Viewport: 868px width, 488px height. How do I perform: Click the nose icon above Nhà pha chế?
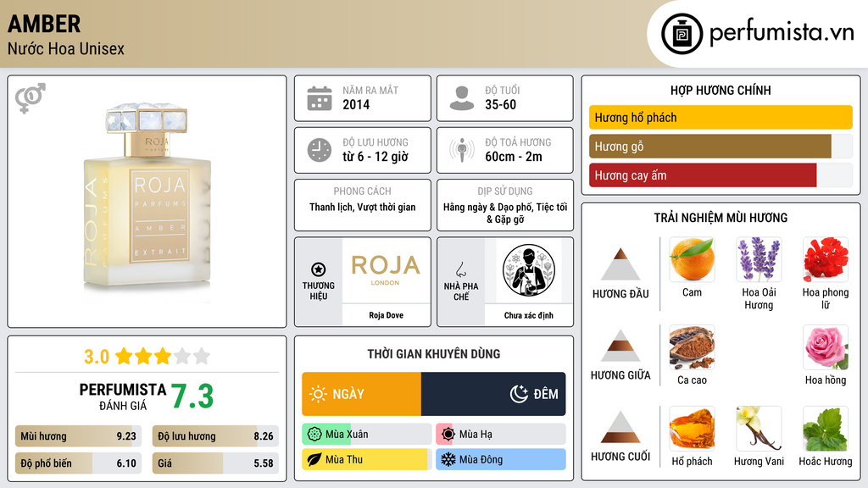[x=460, y=269]
